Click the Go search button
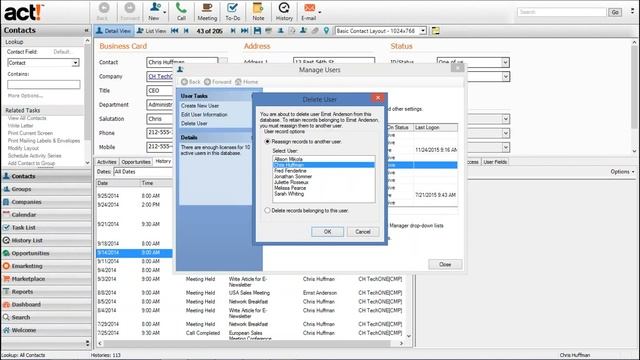 coord(615,12)
